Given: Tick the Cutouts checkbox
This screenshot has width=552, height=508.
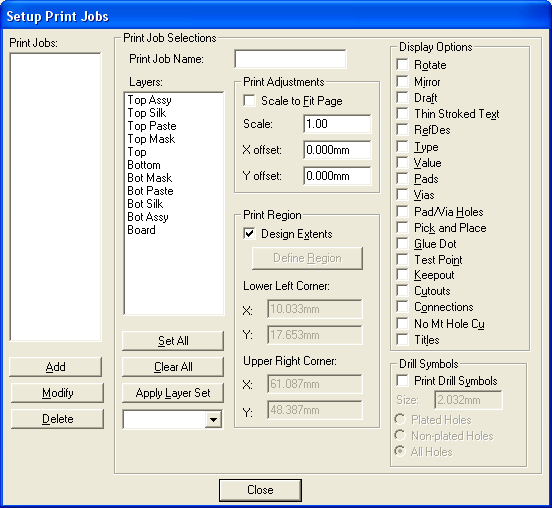Looking at the screenshot, I should coord(402,290).
